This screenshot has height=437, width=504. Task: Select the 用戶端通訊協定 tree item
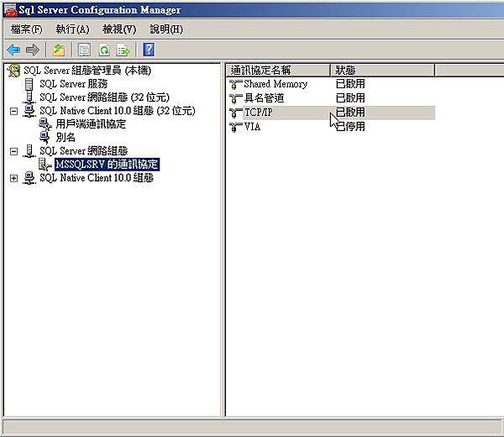91,124
